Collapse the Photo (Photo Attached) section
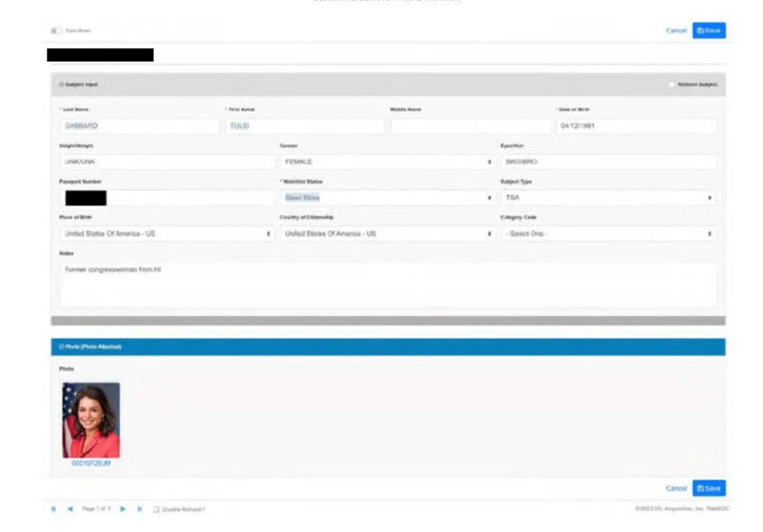 pos(61,347)
